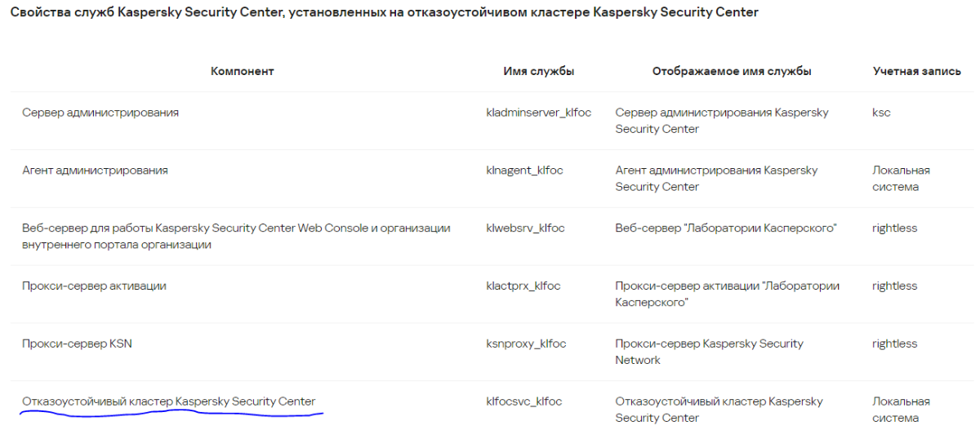
Task: Select the Web Console web server component text
Action: 236,237
